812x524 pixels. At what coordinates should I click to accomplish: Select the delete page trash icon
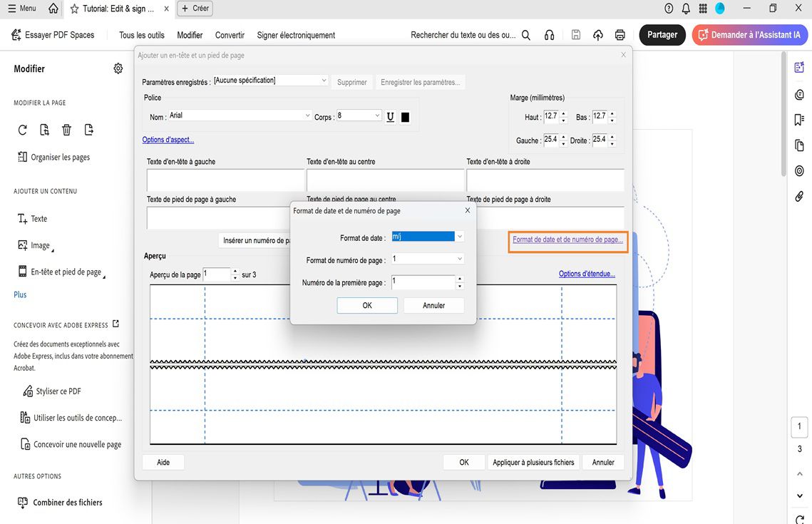tap(66, 129)
